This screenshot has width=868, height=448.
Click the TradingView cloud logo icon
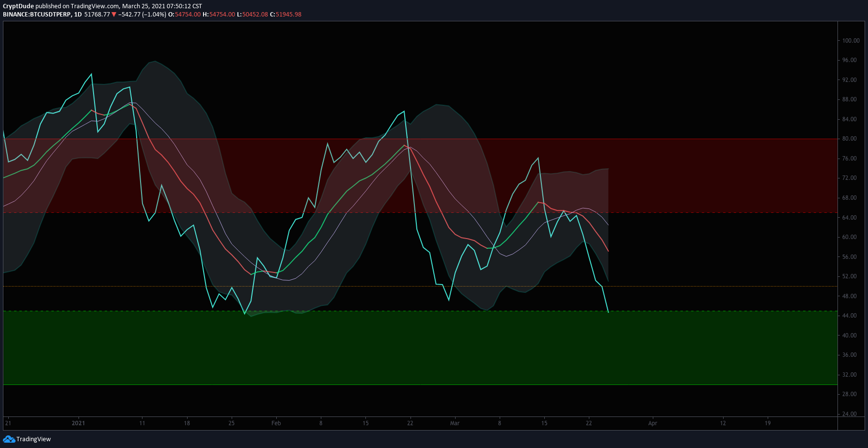tap(9, 439)
